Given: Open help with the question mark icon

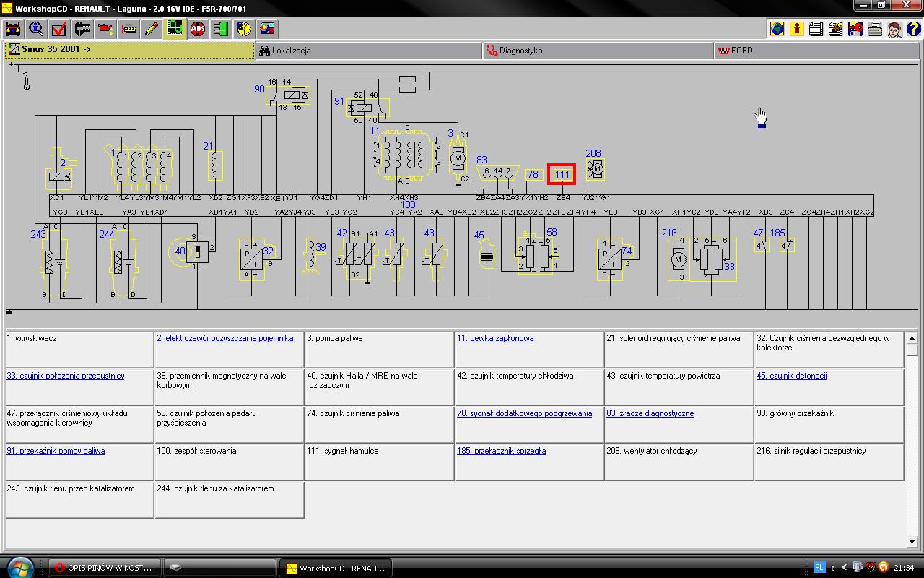Looking at the screenshot, I should pos(913,29).
